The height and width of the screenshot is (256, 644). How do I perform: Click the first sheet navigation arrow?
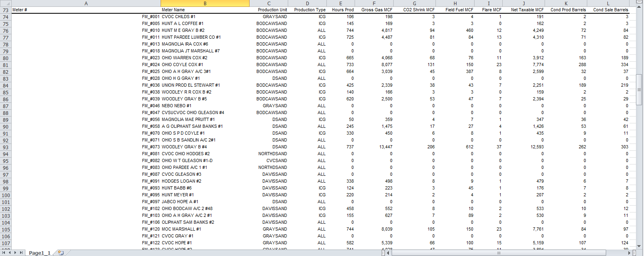pos(4,253)
